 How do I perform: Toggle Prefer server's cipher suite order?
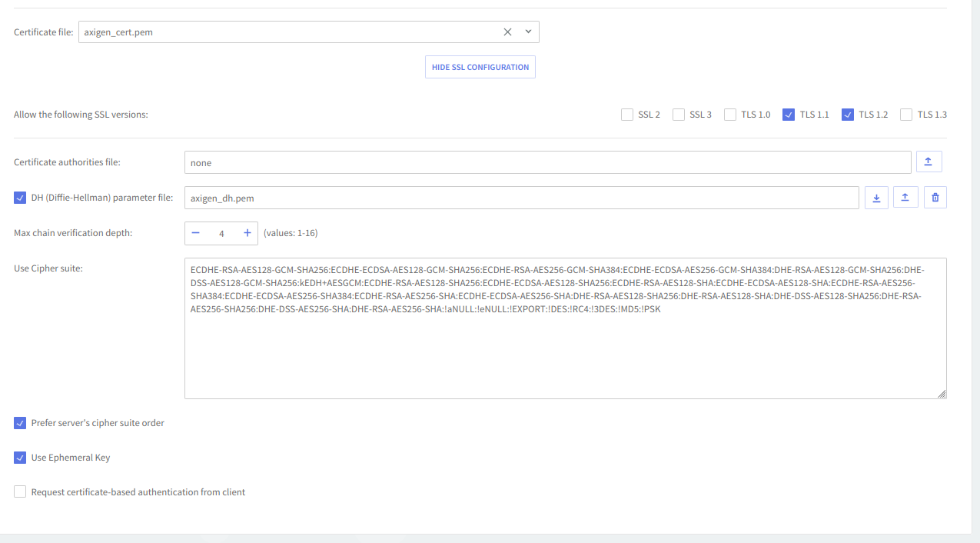pyautogui.click(x=20, y=423)
